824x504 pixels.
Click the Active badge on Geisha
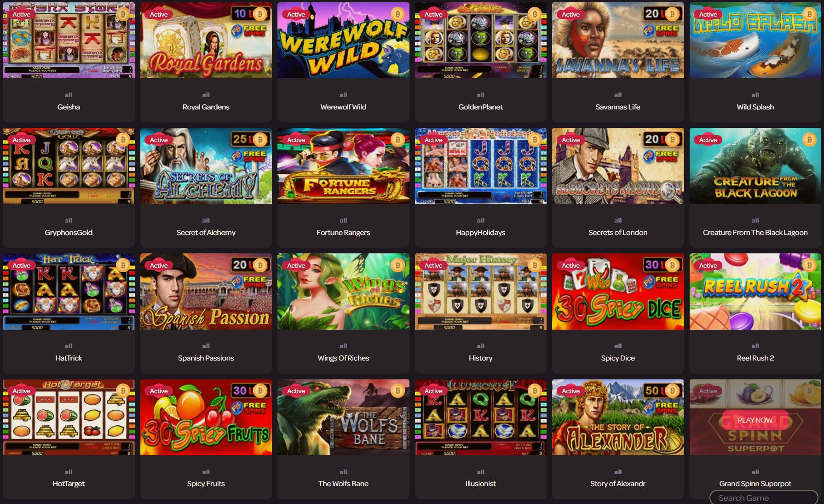(x=21, y=14)
